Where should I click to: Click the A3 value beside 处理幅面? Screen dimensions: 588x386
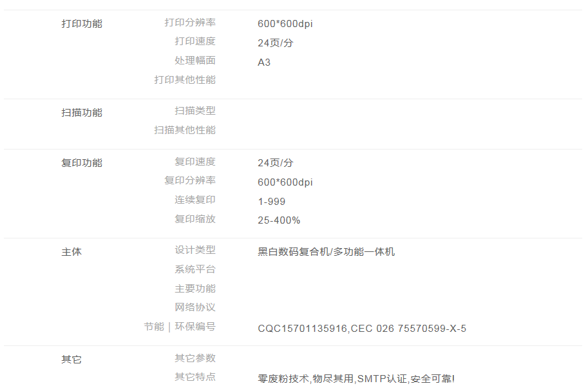(264, 63)
